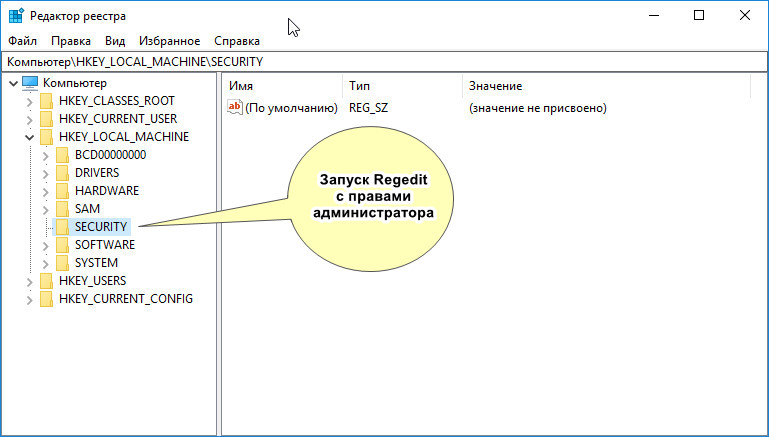Select the HARDWARE key label
Image resolution: width=769 pixels, height=437 pixels.
coord(107,191)
